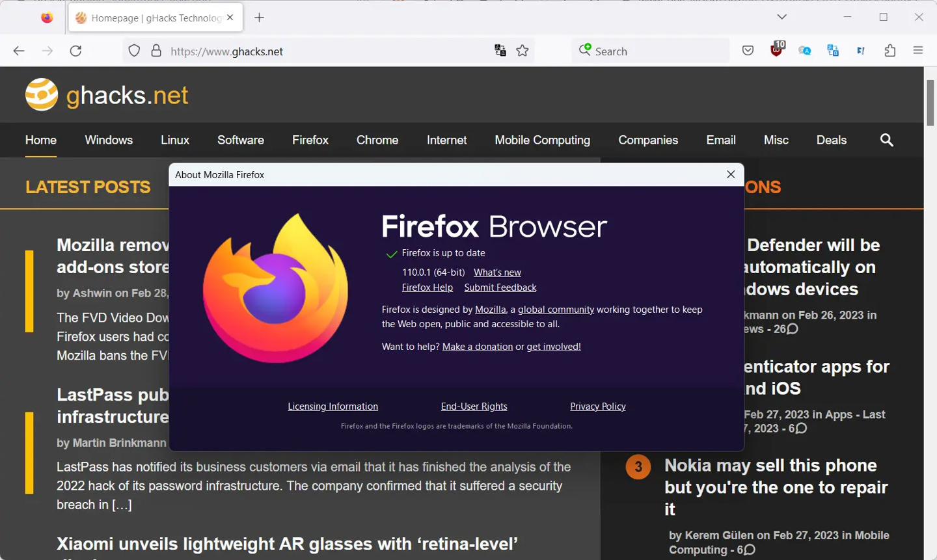Reload the current page
Viewport: 937px width, 560px height.
pos(75,50)
